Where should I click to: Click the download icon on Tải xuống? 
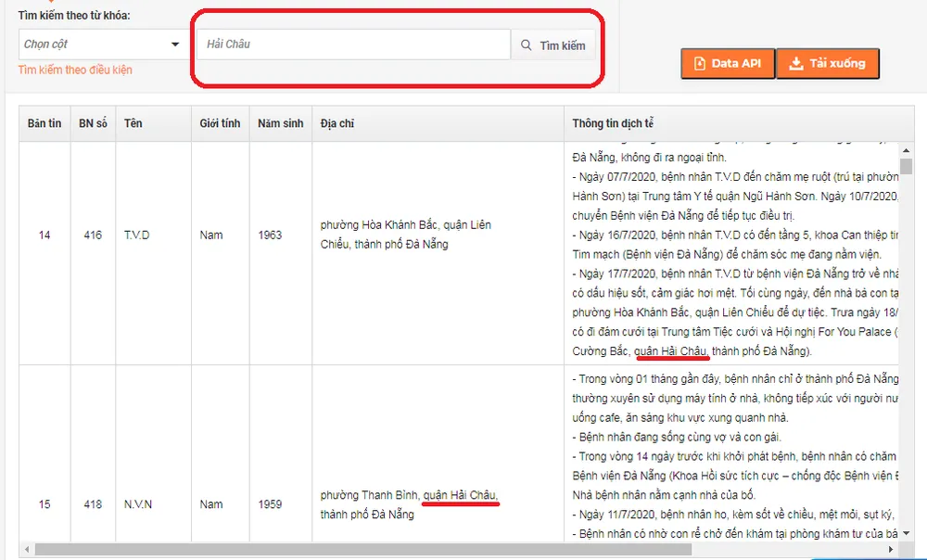(x=795, y=64)
